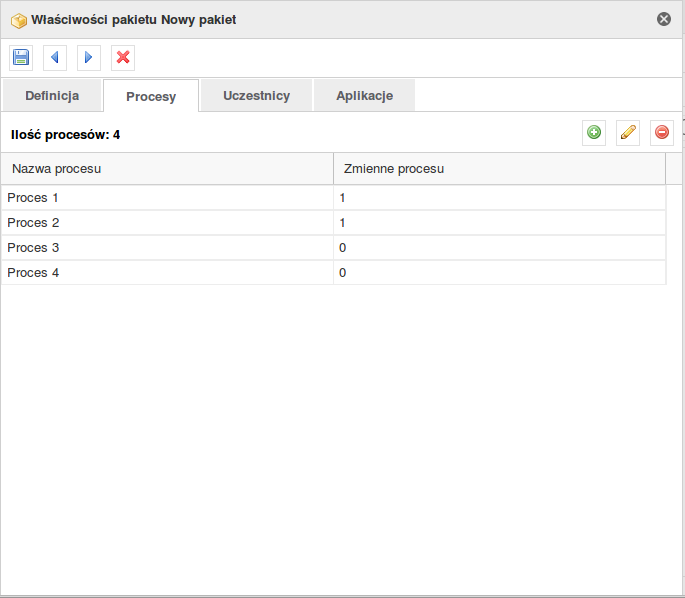The image size is (685, 598).
Task: Select the Procesy tab
Action: coord(151,96)
